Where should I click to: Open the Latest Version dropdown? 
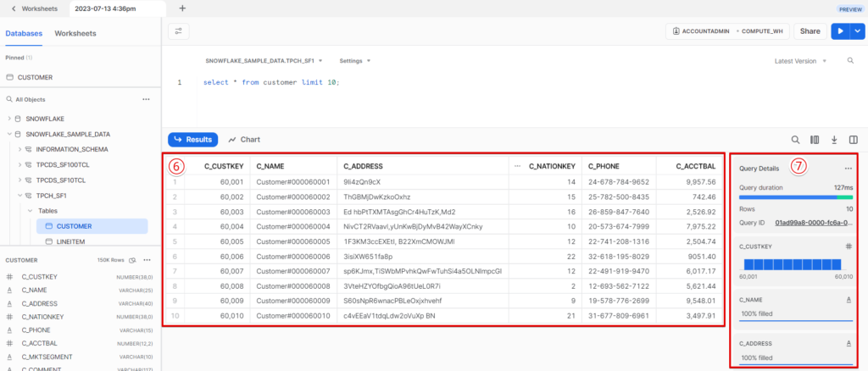coord(799,61)
